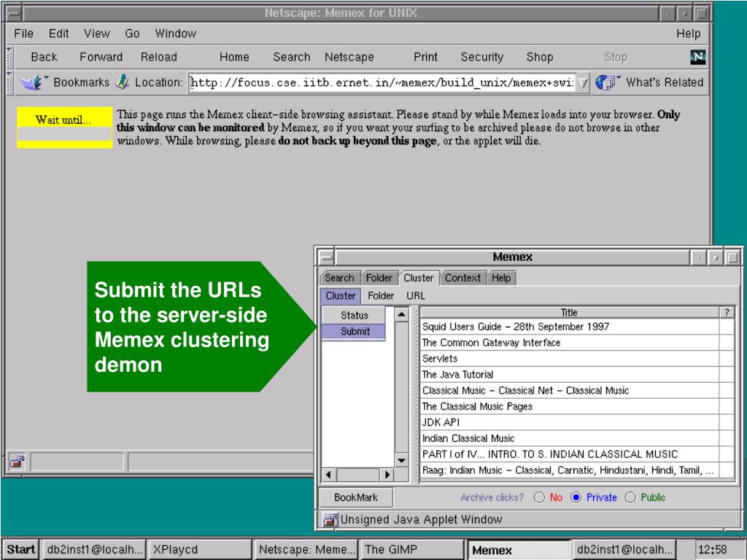
Task: Click the Shop toolbar button
Action: 539,57
